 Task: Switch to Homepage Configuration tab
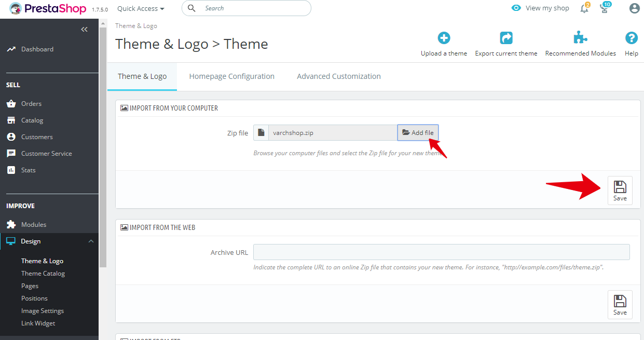232,76
